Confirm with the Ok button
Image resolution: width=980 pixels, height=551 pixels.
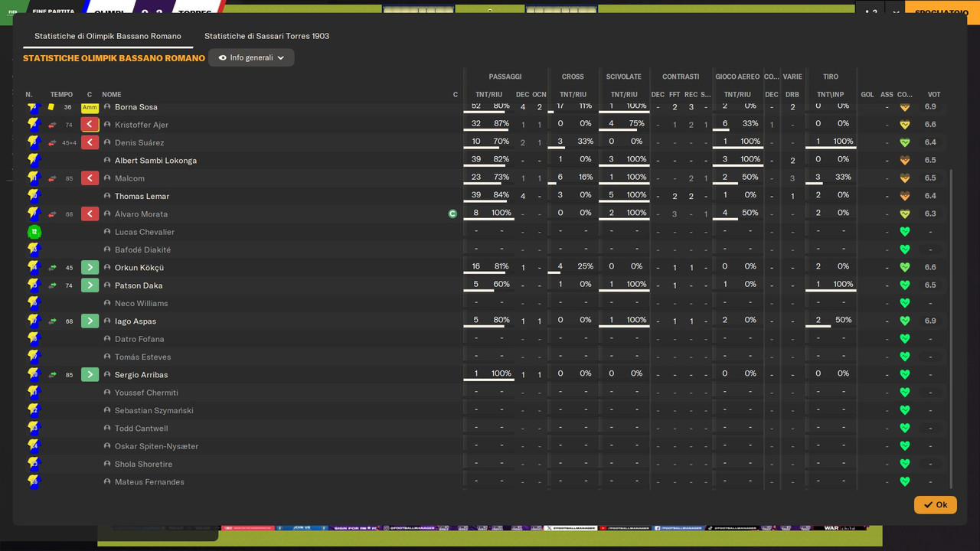pyautogui.click(x=935, y=504)
